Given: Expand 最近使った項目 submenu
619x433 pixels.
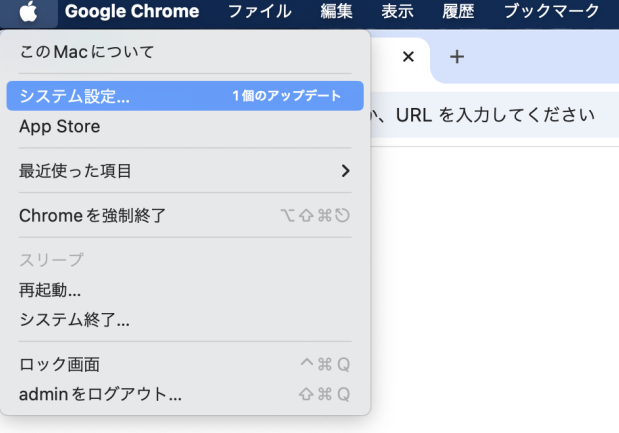Looking at the screenshot, I should pyautogui.click(x=185, y=171).
